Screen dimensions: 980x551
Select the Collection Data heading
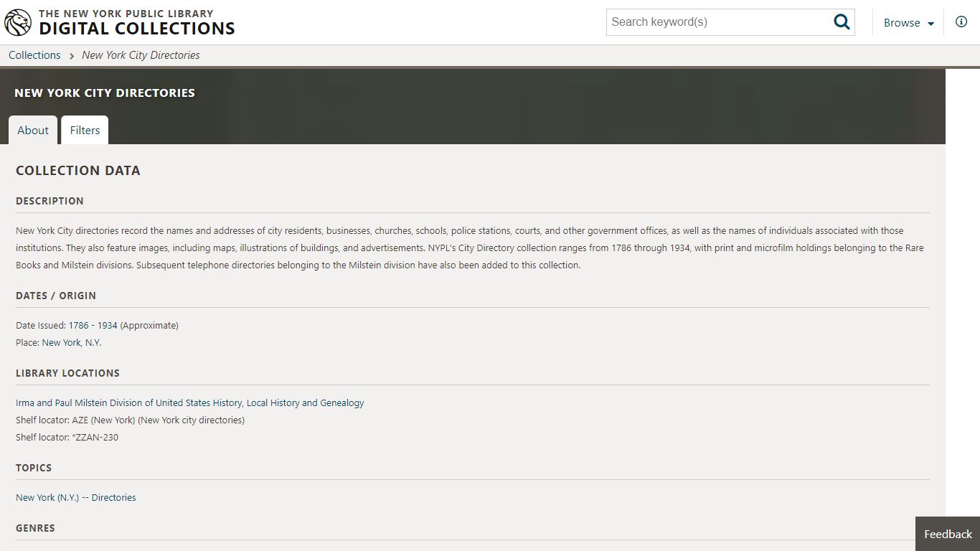coord(78,171)
